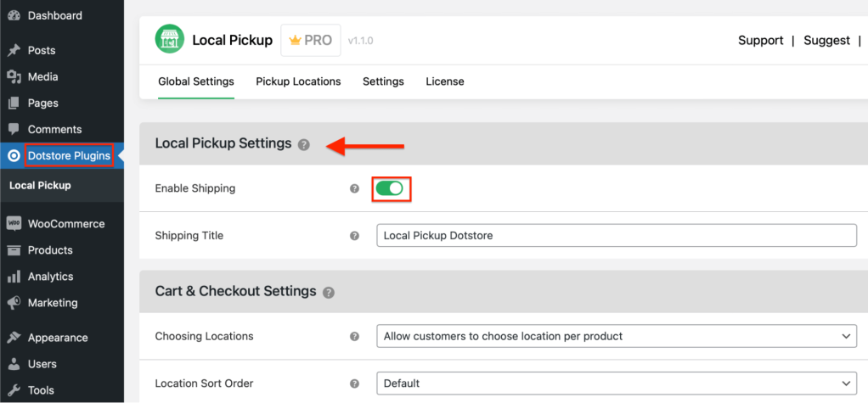
Task: Go to Dotstore Plugins in the sidebar
Action: pos(68,155)
